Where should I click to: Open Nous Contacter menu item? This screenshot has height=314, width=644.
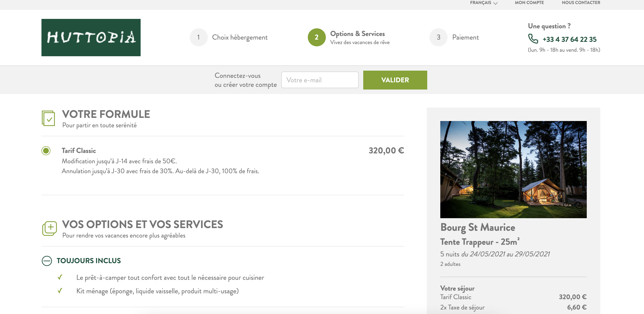point(581,3)
